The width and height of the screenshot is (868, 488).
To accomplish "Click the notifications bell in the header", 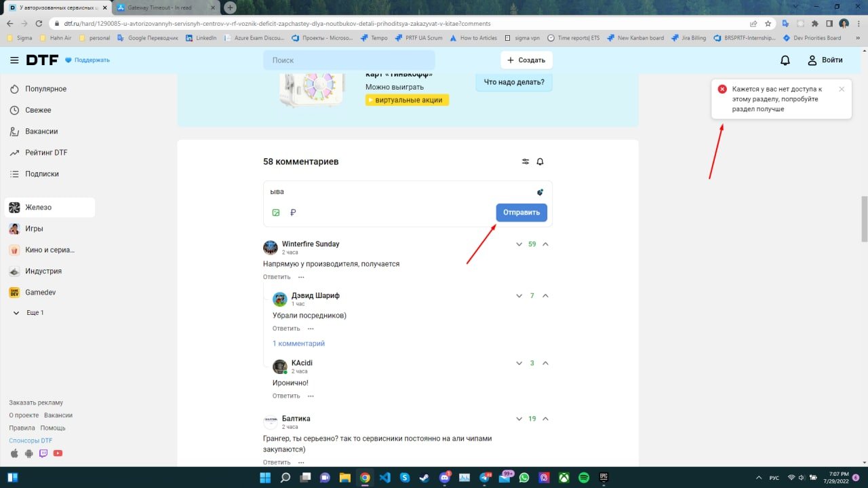I will click(785, 60).
